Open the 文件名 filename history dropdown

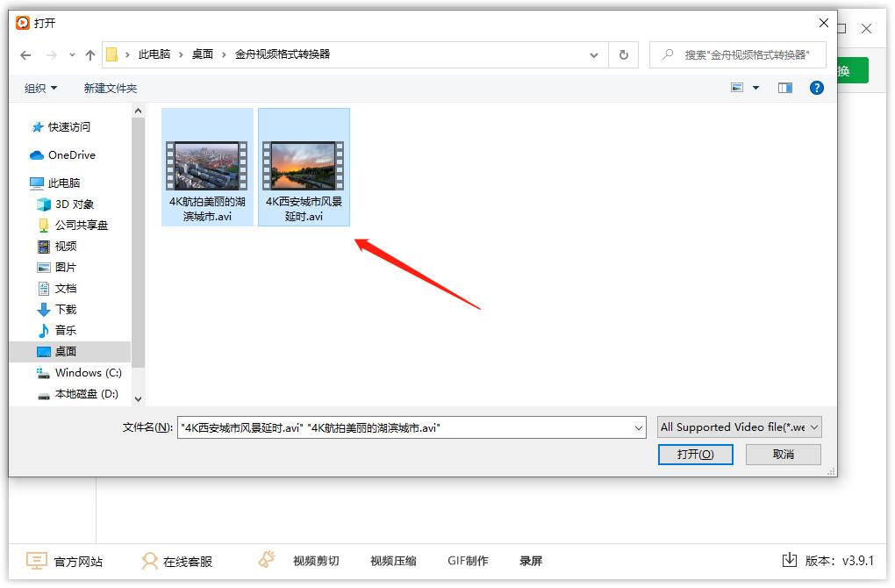tap(639, 427)
